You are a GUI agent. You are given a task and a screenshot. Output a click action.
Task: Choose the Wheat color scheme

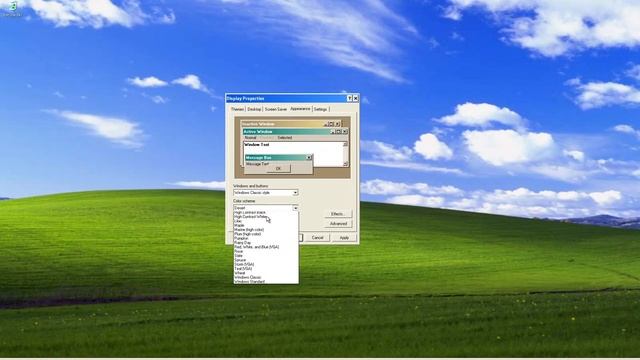pos(266,273)
